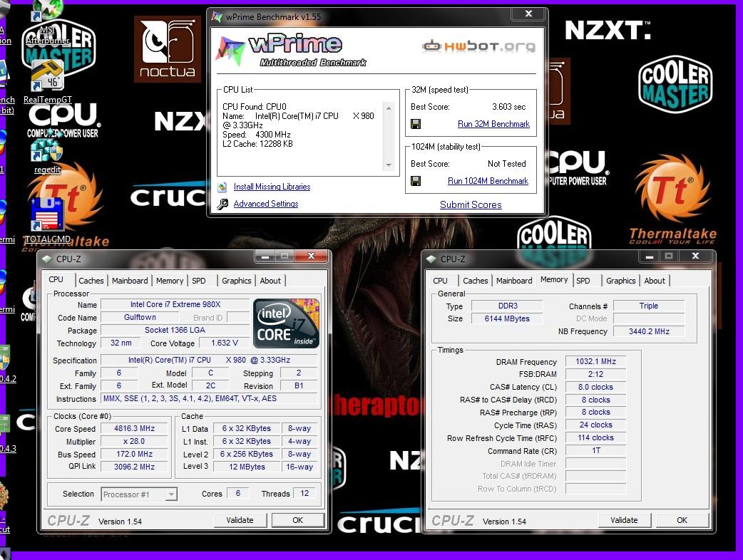743x560 pixels.
Task: Click the Cycle Time value 24 clocks
Action: pos(595,425)
